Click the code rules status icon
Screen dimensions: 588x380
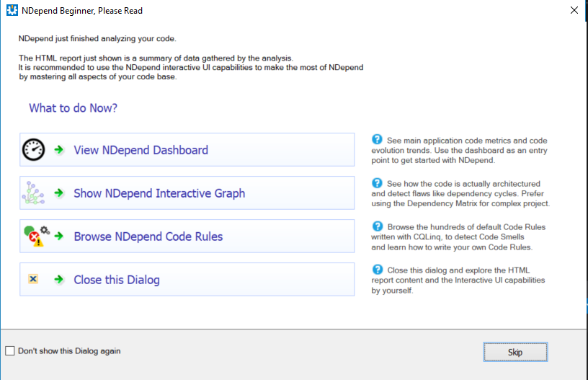(x=37, y=236)
